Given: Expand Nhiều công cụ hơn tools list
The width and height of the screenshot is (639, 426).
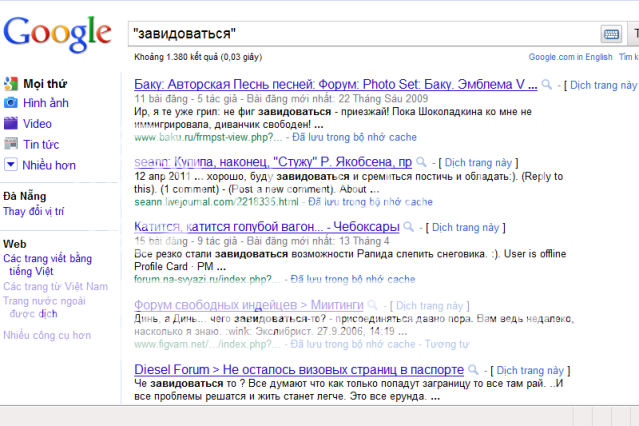Looking at the screenshot, I should point(47,335).
